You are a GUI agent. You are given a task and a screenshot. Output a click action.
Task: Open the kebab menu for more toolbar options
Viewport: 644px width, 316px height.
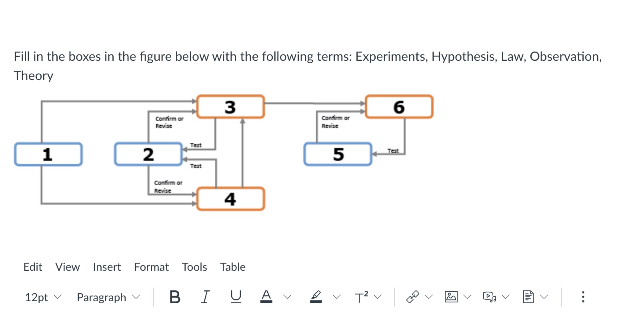coord(583,297)
